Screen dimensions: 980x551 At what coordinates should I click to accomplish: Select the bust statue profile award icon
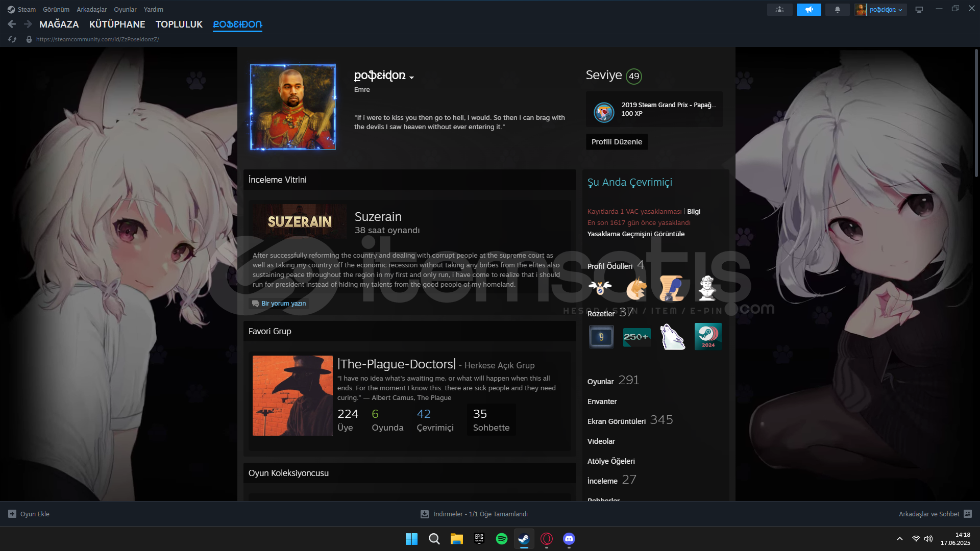pos(707,288)
